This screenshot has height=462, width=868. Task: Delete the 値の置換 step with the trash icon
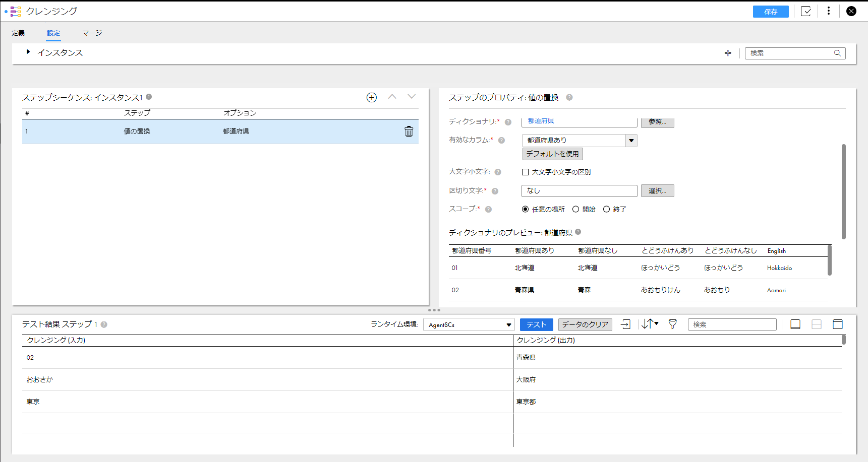pos(409,131)
